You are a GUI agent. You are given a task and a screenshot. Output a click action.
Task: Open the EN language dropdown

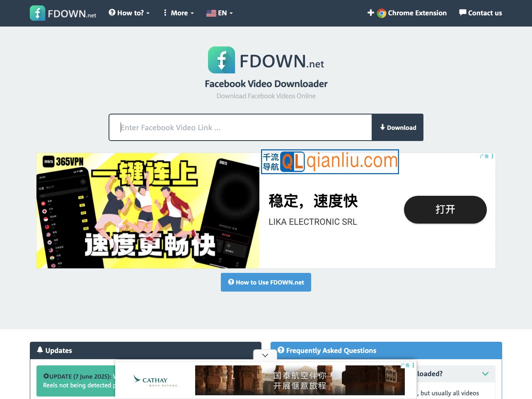220,13
